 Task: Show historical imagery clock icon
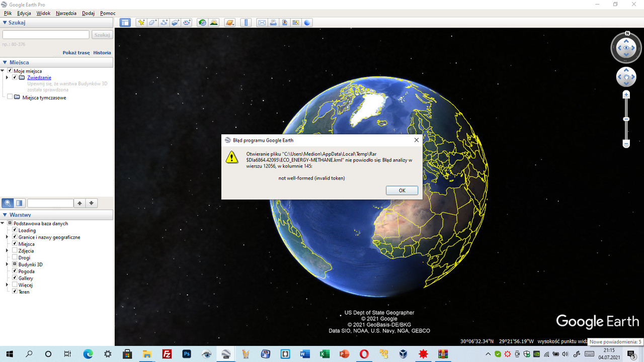[x=202, y=23]
